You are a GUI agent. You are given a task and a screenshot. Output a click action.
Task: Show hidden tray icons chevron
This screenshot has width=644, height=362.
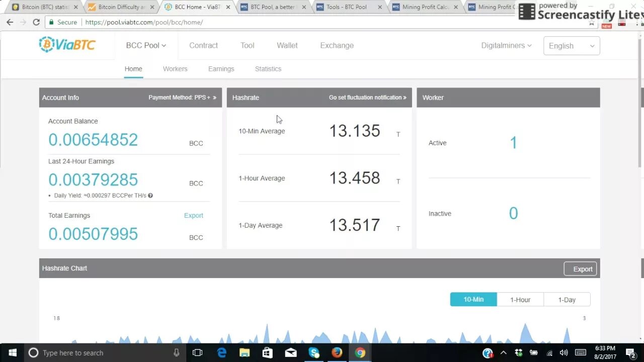coord(504,352)
